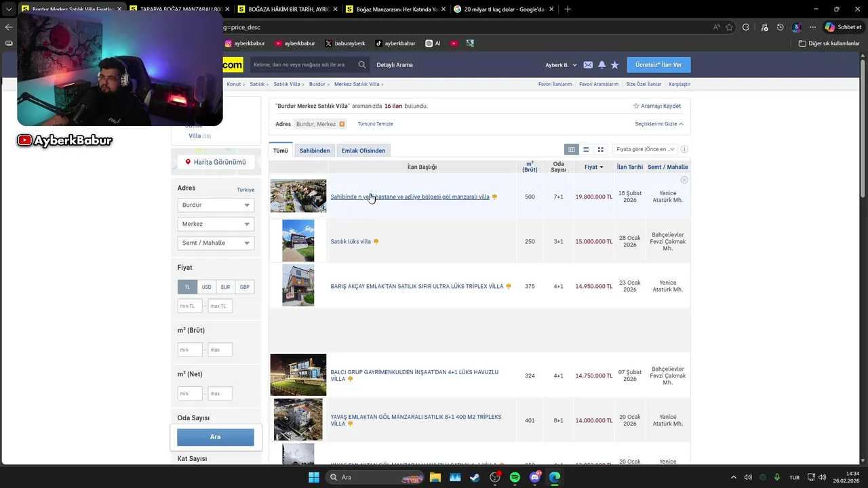The image size is (868, 488).
Task: Select TL currency option
Action: click(187, 287)
